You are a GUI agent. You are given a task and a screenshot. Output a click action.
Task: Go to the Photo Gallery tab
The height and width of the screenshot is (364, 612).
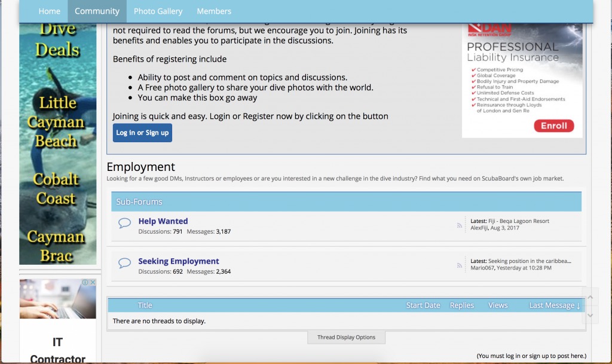point(158,11)
